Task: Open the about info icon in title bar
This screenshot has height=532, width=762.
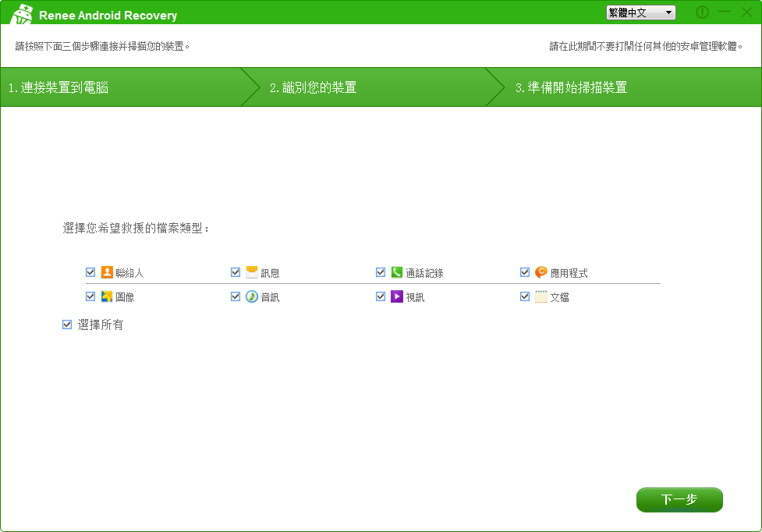Action: pos(702,12)
